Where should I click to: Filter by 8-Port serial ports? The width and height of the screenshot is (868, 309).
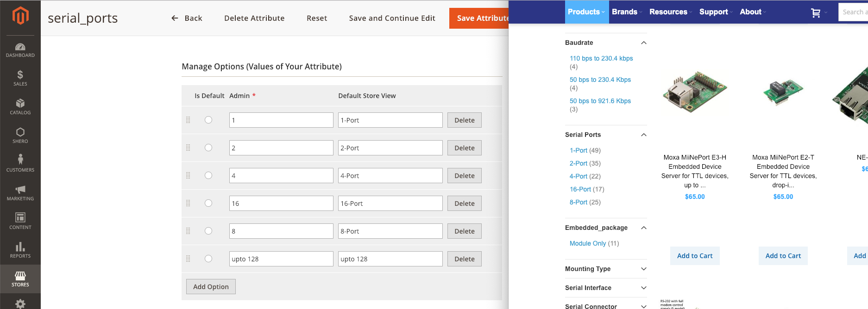click(x=579, y=202)
